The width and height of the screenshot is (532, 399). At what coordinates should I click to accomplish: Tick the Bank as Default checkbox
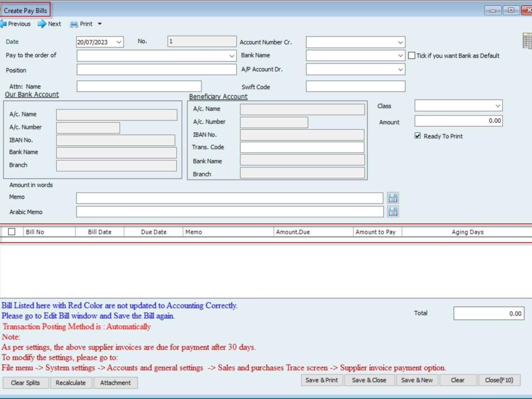coord(412,56)
